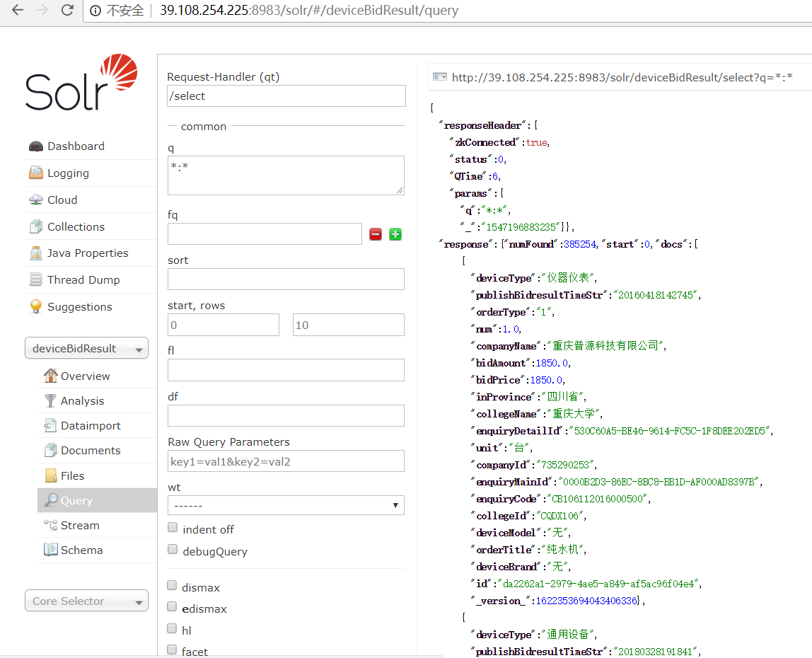Enable the edismax checkbox
Image resolution: width=812 pixels, height=658 pixels.
tap(172, 607)
